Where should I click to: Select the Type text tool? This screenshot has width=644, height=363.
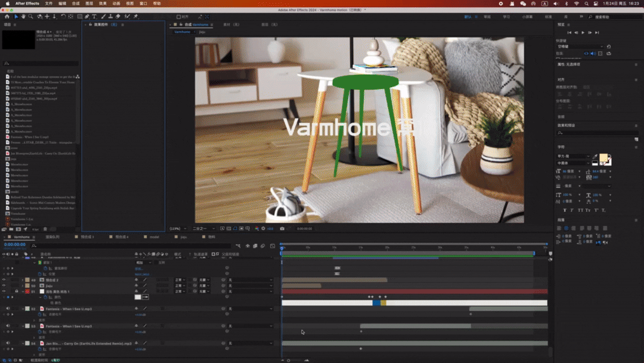click(94, 17)
